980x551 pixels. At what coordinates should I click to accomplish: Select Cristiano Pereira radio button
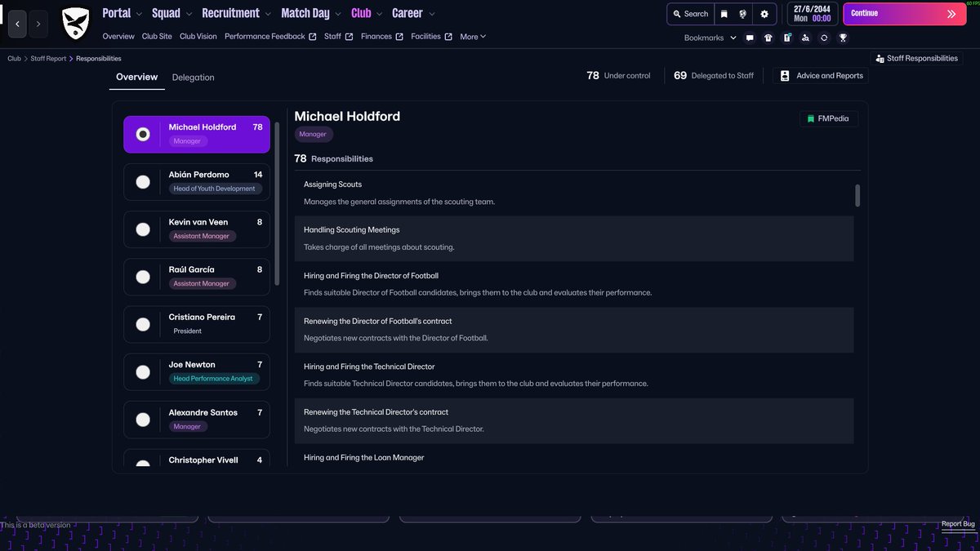click(x=143, y=324)
